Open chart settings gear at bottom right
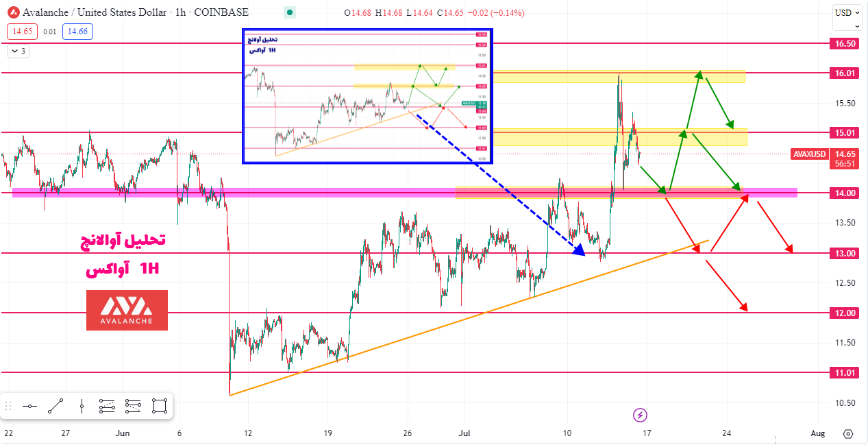868x445 pixels. [848, 433]
